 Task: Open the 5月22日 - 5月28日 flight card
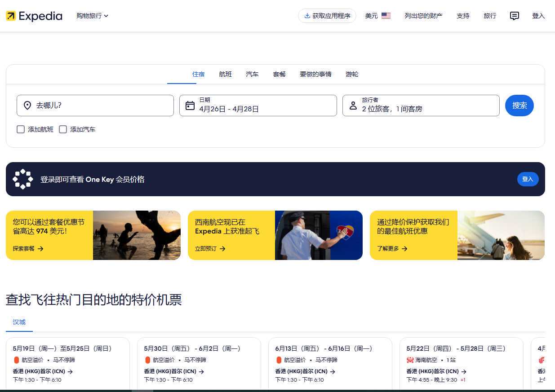[x=462, y=364]
